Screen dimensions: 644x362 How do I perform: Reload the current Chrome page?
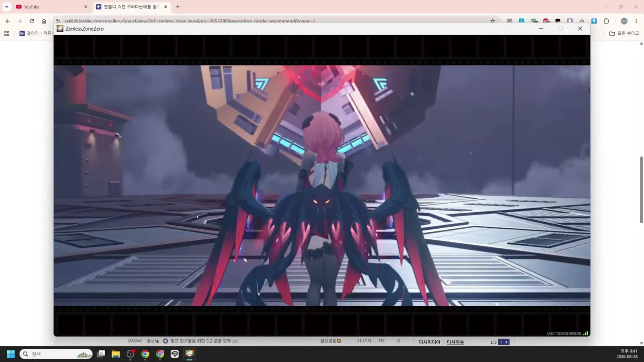32,21
